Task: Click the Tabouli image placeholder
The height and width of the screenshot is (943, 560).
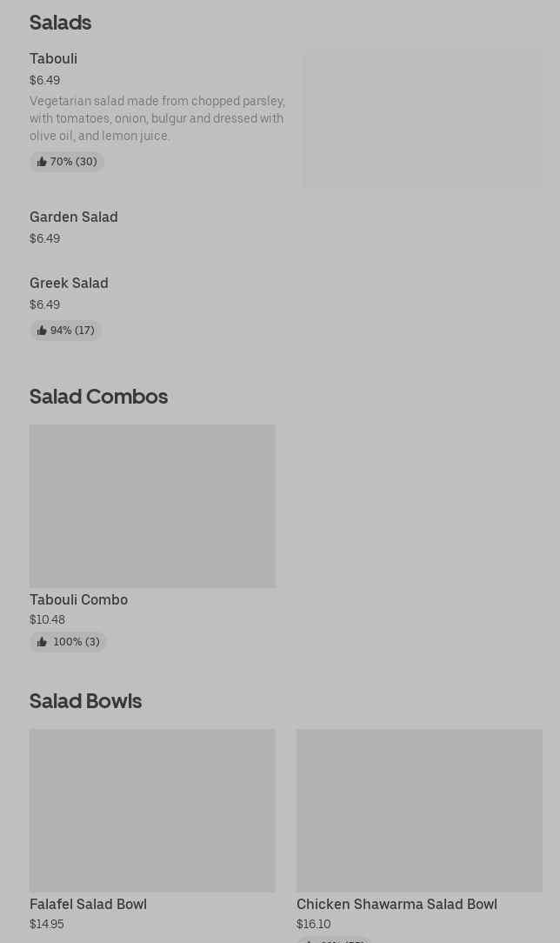Action: pos(423,118)
